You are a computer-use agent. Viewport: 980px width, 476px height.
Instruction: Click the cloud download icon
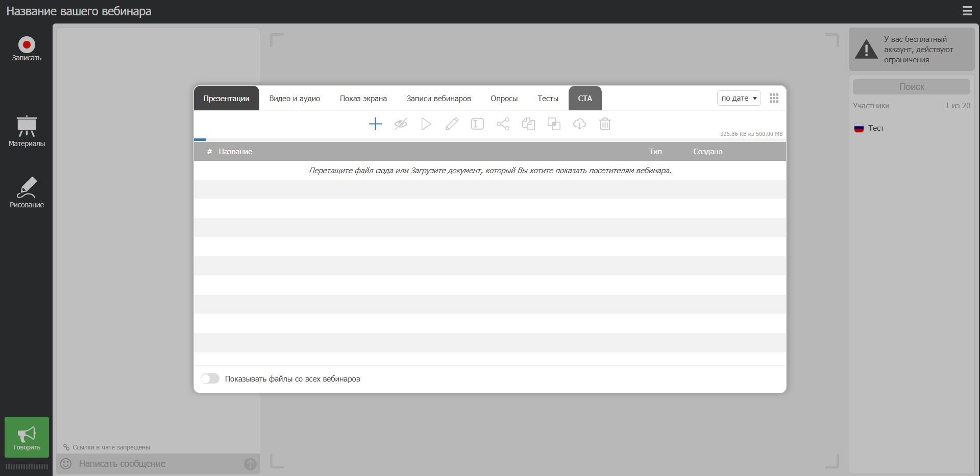point(579,124)
